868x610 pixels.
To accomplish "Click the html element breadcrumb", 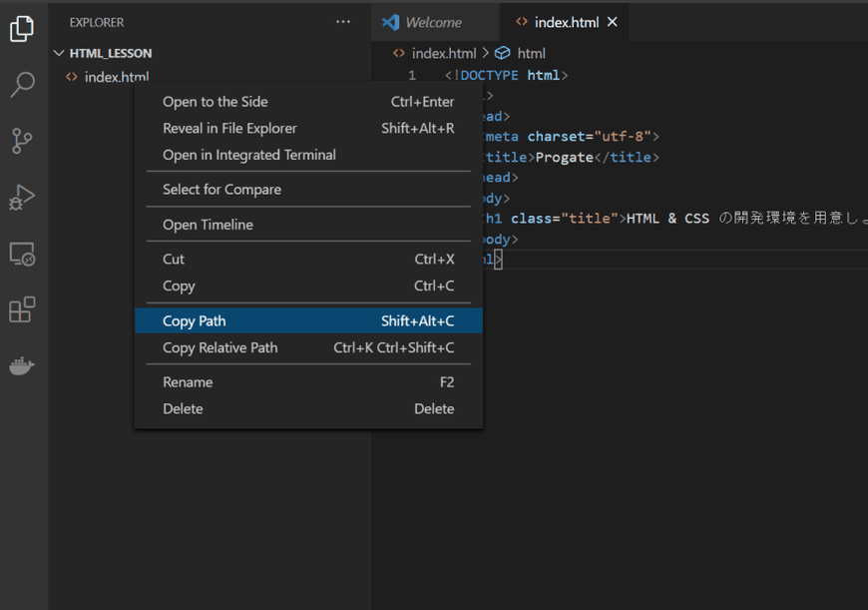I will (x=531, y=53).
